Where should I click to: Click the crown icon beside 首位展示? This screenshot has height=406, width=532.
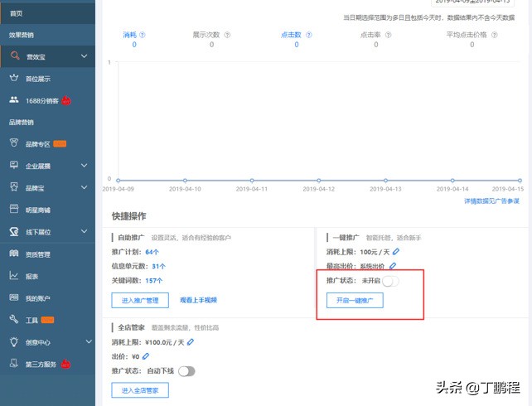[14, 78]
